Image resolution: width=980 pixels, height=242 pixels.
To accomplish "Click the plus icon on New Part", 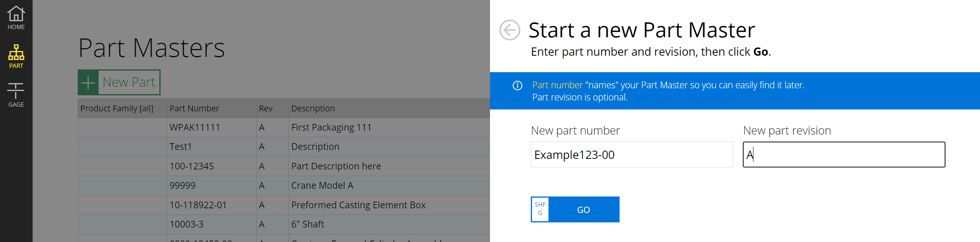I will point(88,83).
